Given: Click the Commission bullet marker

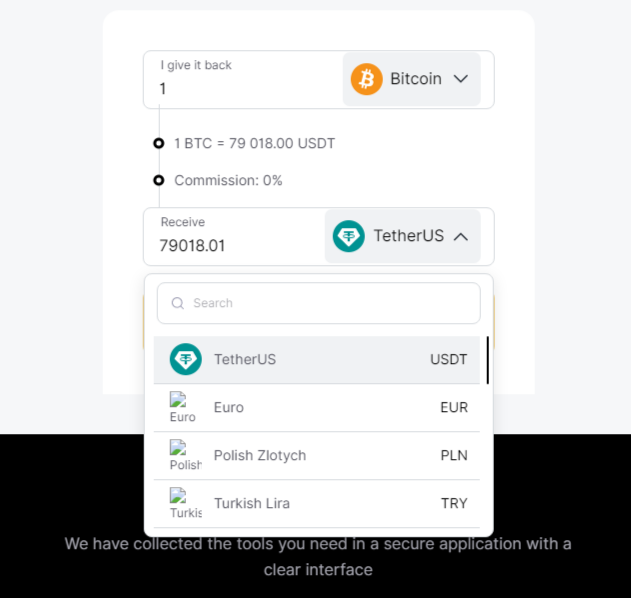Looking at the screenshot, I should [159, 180].
